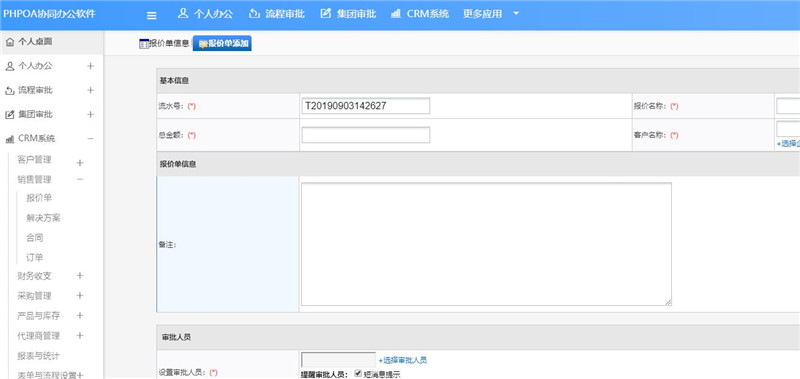The width and height of the screenshot is (800, 379).
Task: Click the hamburger menu icon in header
Action: (x=152, y=15)
